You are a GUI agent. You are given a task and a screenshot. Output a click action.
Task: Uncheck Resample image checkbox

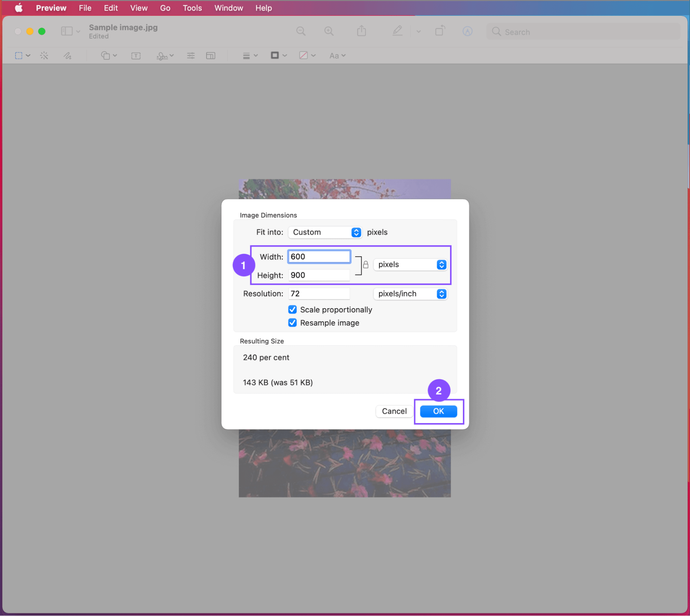click(292, 323)
